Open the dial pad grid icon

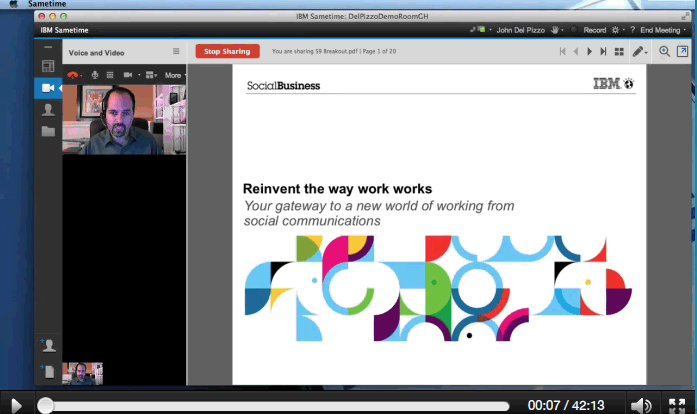tap(110, 75)
